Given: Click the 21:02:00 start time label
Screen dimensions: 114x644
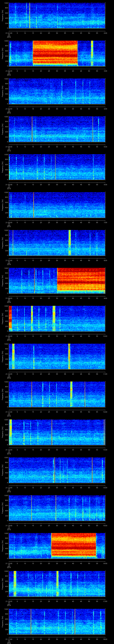Looking at the screenshot, I should point(9,71).
